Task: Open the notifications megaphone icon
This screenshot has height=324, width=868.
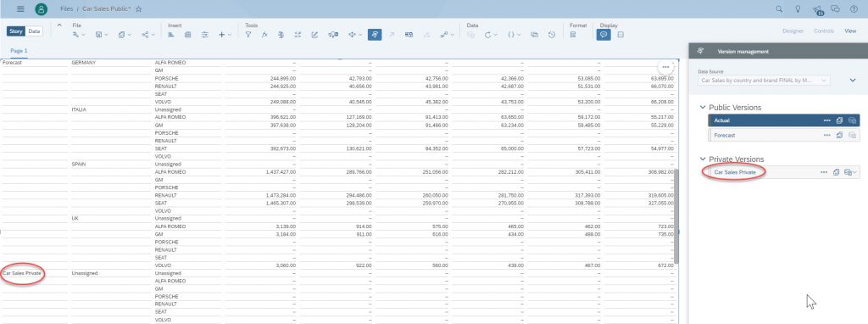Action: [817, 8]
